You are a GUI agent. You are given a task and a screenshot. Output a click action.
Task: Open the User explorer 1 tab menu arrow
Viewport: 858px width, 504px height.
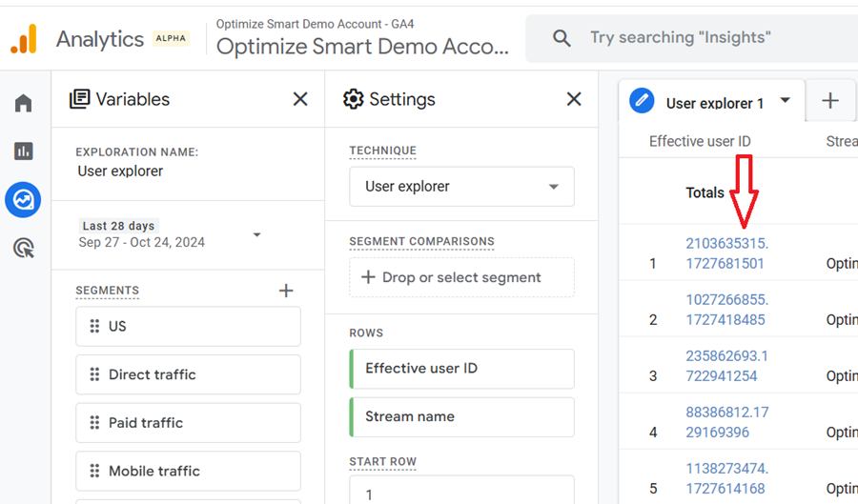click(786, 101)
